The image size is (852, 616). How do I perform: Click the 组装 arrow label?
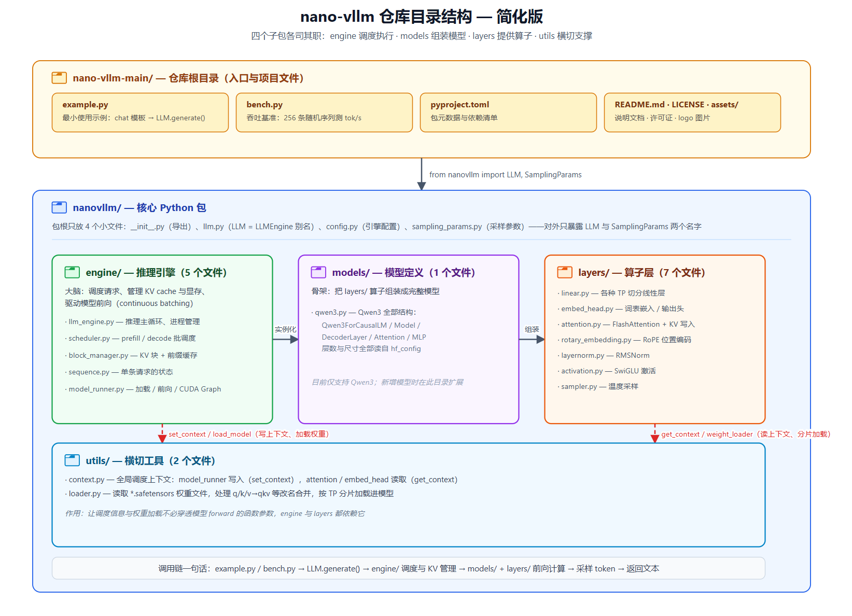(532, 329)
